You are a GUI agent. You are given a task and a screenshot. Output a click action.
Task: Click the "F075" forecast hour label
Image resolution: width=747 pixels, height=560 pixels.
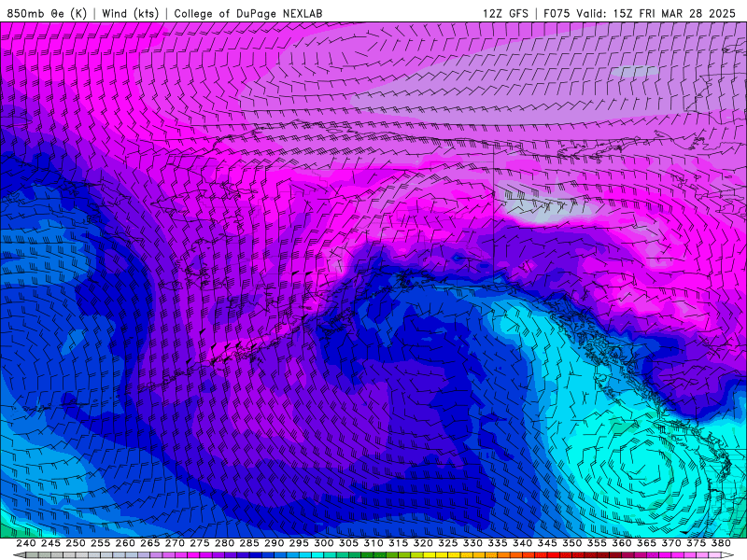click(557, 14)
